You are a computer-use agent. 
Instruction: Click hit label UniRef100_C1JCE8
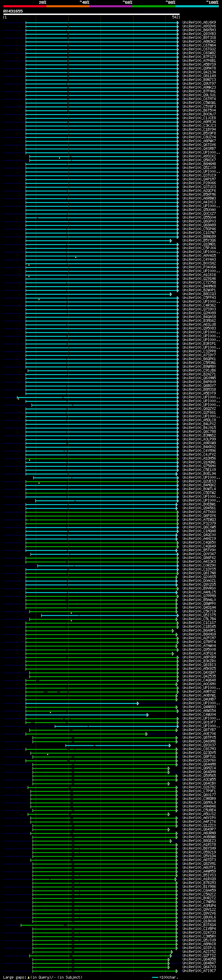click(x=199, y=118)
